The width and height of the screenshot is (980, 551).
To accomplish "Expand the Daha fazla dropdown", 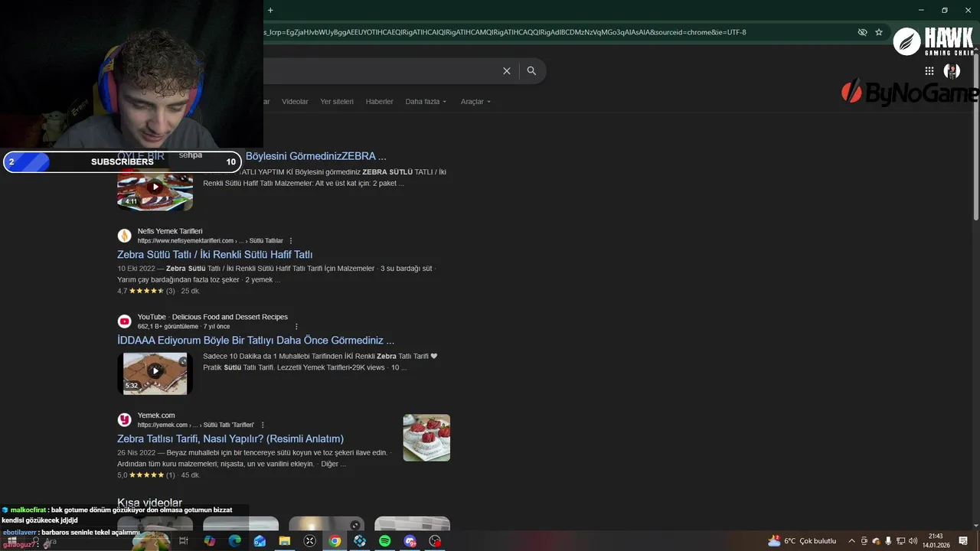I will point(426,101).
